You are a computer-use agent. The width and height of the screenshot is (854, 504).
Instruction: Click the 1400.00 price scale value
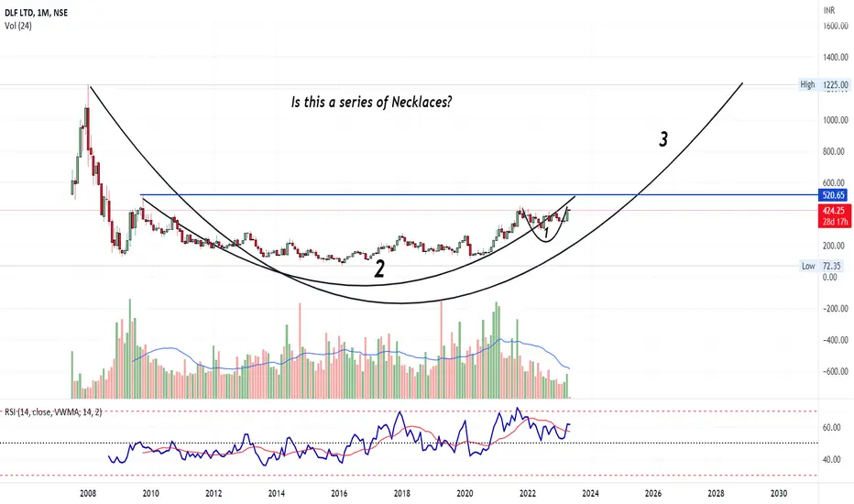click(836, 57)
